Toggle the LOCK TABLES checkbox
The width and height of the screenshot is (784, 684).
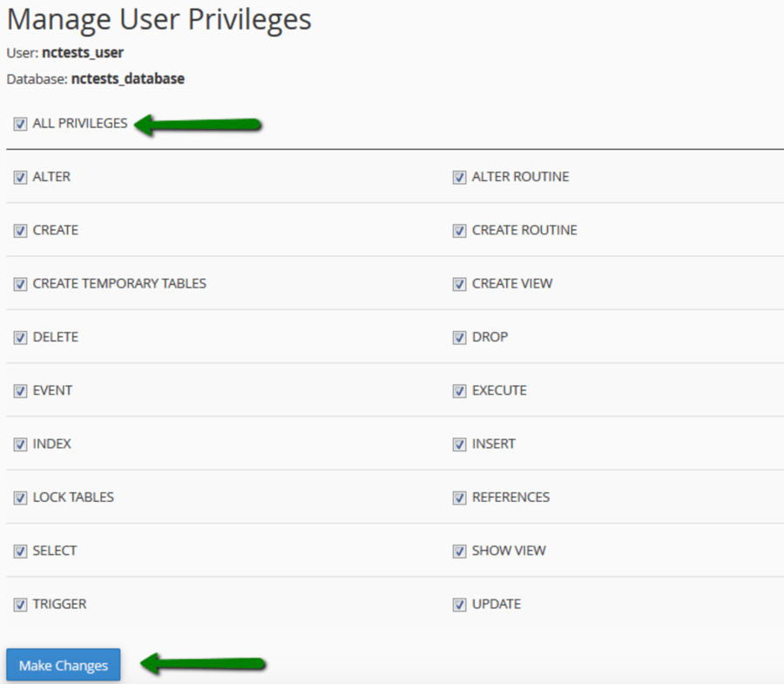pyautogui.click(x=20, y=498)
